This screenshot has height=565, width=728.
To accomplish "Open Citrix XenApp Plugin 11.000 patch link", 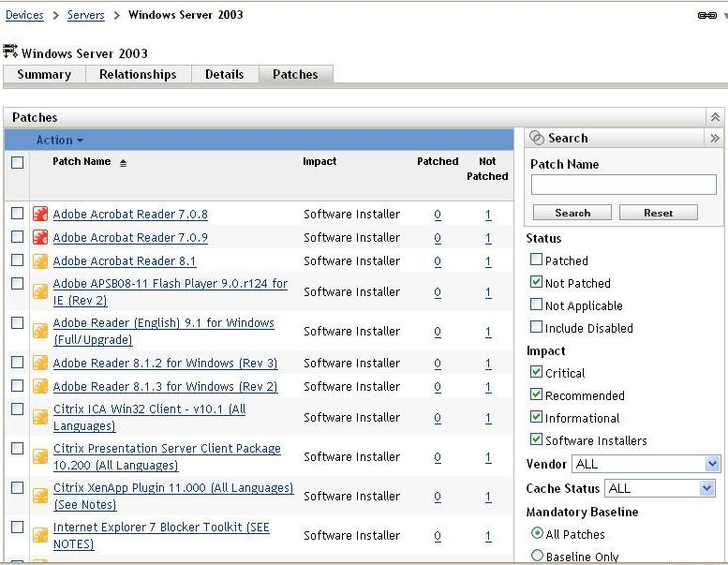I will point(173,496).
